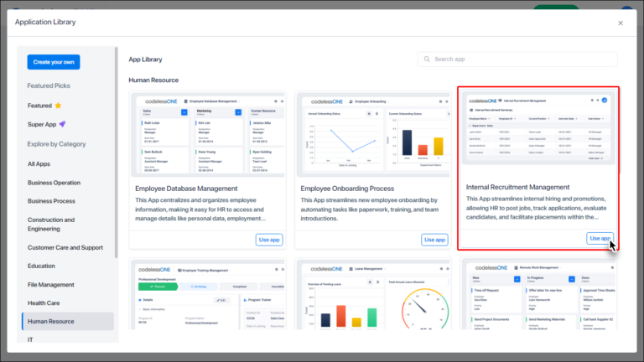Close the Application Library dialog with X
Viewport: 644px width, 362px height.
click(x=621, y=23)
